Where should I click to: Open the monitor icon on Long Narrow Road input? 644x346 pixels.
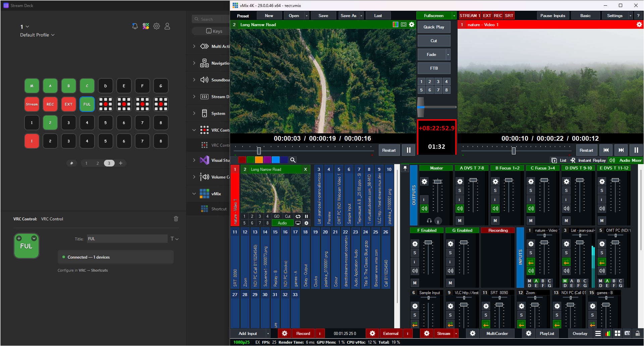point(298,223)
